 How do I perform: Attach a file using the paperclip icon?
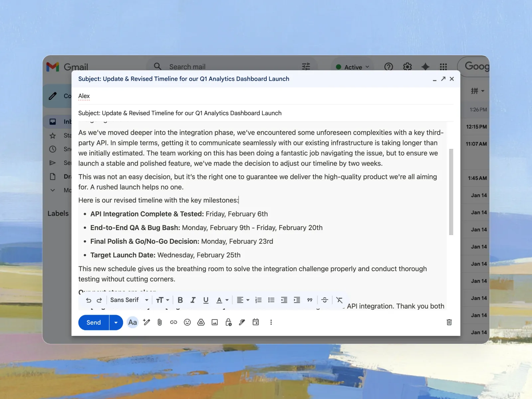[160, 322]
